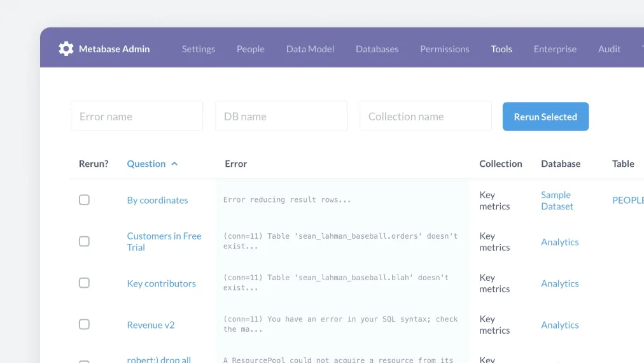
Task: Open the Audit tab
Action: [x=609, y=49]
